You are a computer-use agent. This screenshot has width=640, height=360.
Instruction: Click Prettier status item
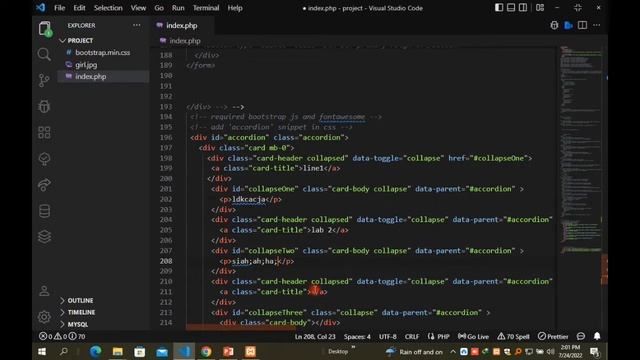(553, 336)
